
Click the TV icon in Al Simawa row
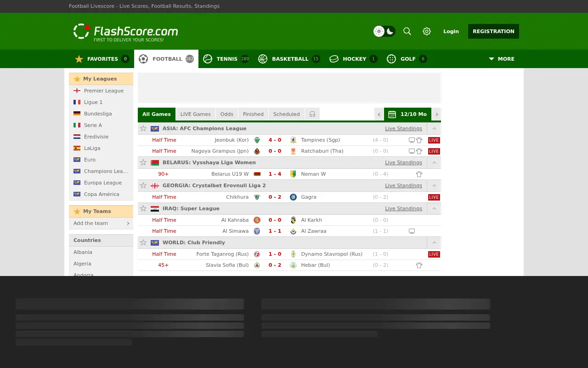[412, 231]
